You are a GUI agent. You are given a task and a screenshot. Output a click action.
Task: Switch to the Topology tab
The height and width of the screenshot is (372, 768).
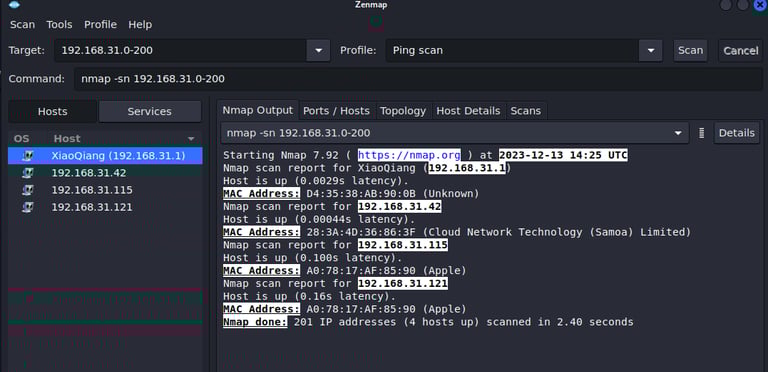click(x=403, y=111)
